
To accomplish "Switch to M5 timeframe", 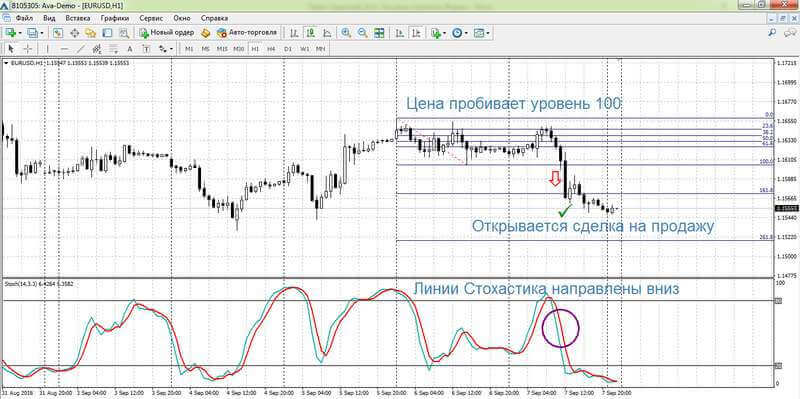I will pos(205,48).
